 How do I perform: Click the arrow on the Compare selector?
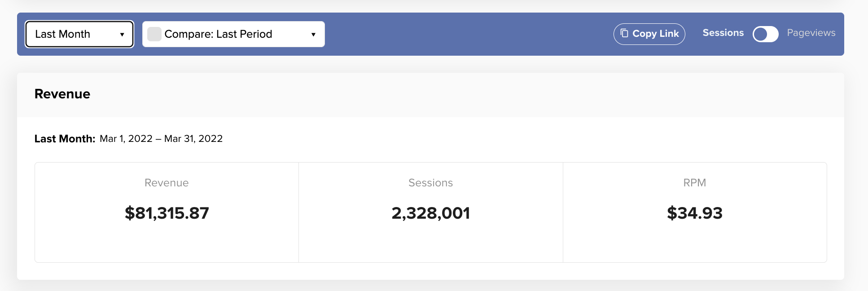pyautogui.click(x=313, y=35)
